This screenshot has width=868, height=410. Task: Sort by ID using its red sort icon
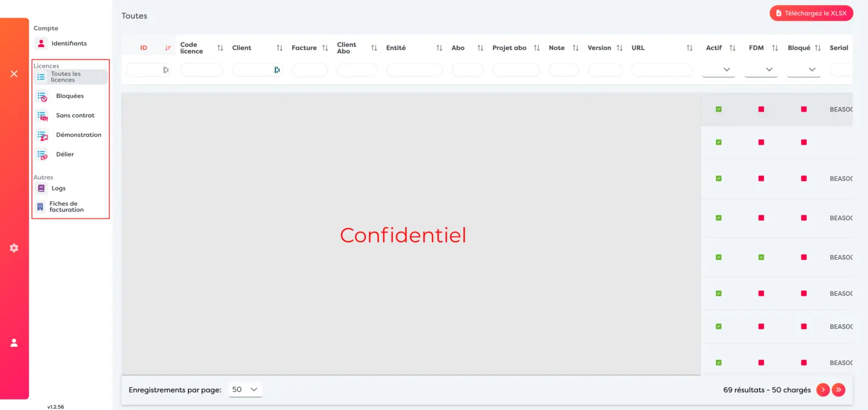click(x=168, y=48)
